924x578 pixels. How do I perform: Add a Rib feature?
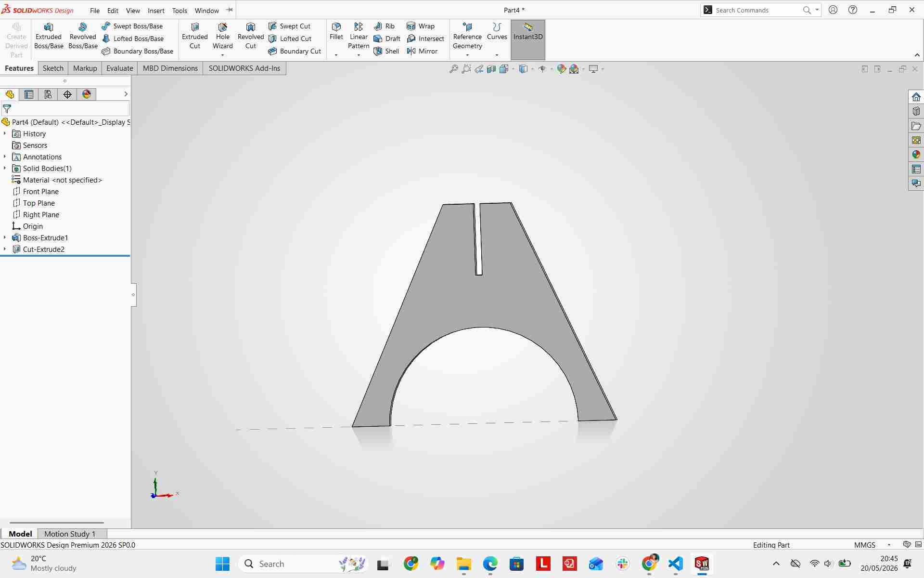pos(384,26)
